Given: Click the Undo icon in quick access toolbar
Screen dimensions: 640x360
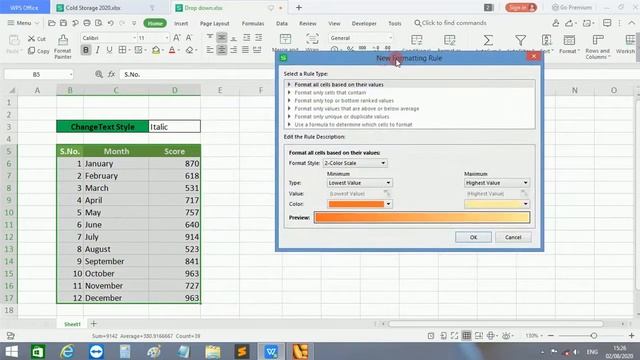Looking at the screenshot, I should tap(110, 23).
